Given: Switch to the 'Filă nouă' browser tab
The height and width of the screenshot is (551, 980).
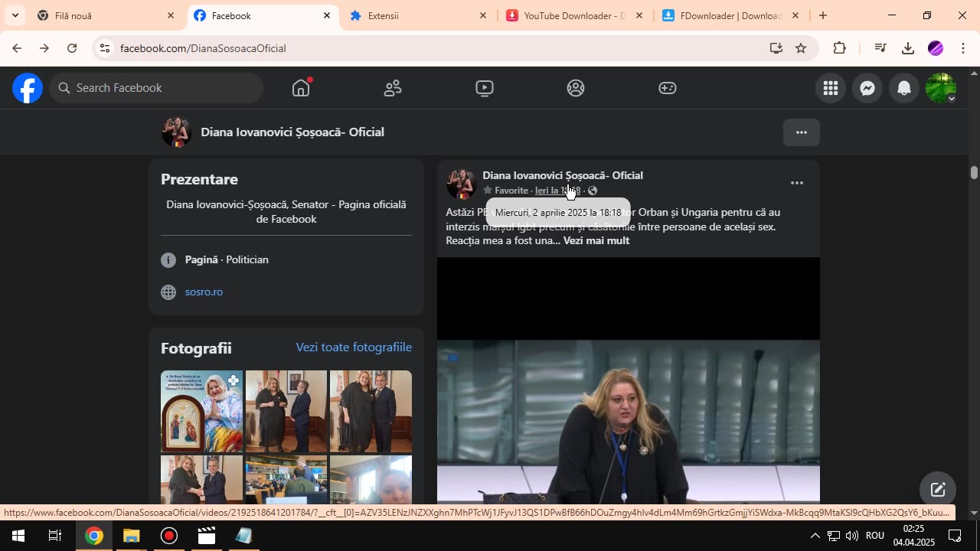Looking at the screenshot, I should 107,15.
